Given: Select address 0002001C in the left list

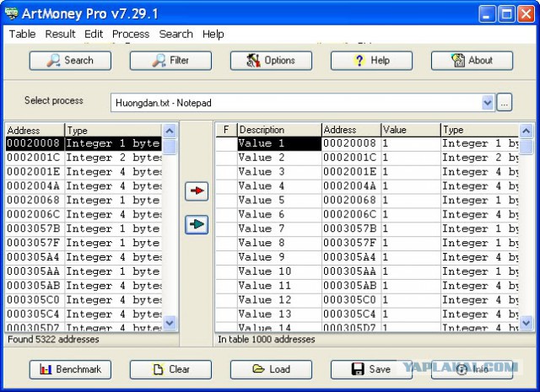Looking at the screenshot, I should point(34,158).
